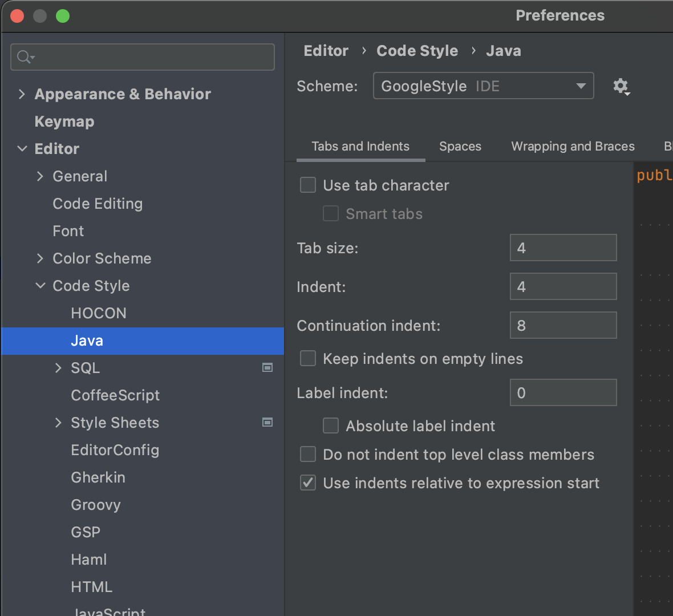Click the Tab size input field
This screenshot has height=616, width=673.
pyautogui.click(x=562, y=248)
